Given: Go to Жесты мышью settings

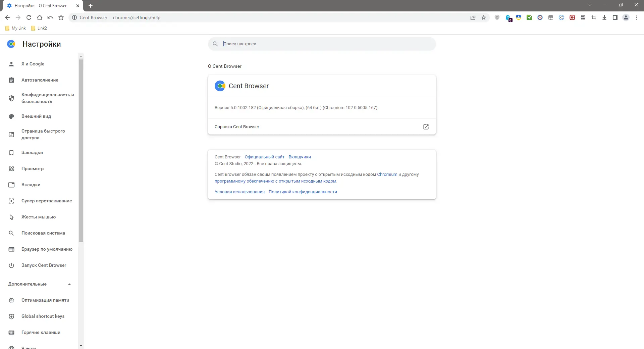Looking at the screenshot, I should [39, 217].
